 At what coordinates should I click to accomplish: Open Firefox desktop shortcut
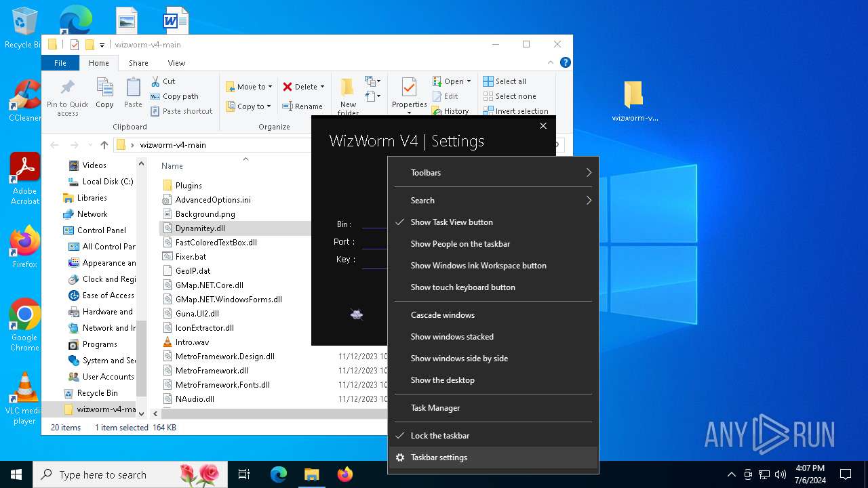(x=24, y=247)
